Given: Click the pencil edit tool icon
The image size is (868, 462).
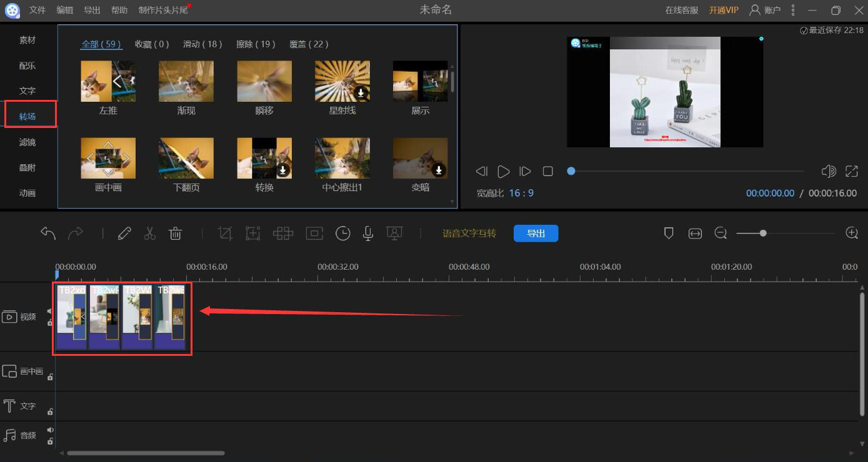Looking at the screenshot, I should (124, 233).
